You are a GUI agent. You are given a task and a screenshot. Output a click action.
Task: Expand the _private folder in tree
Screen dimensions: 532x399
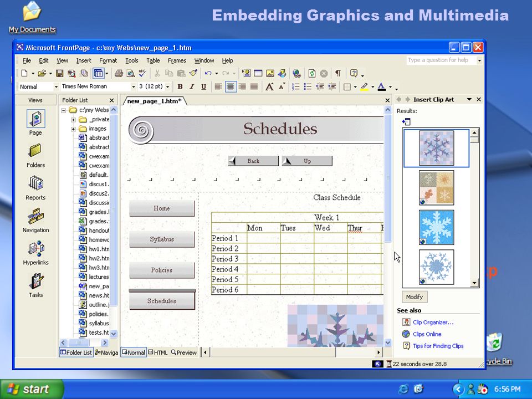[x=73, y=120]
